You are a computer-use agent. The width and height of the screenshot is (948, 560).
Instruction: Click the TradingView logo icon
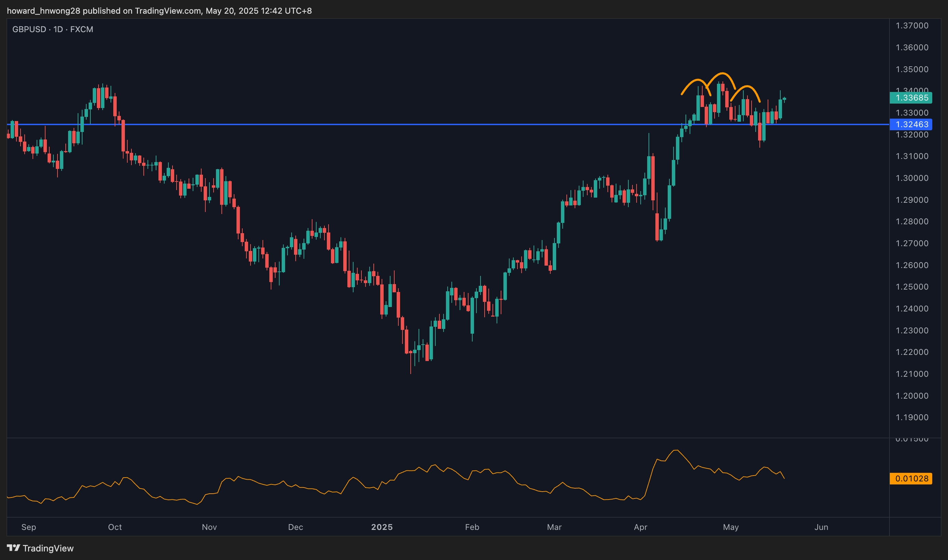click(x=13, y=548)
